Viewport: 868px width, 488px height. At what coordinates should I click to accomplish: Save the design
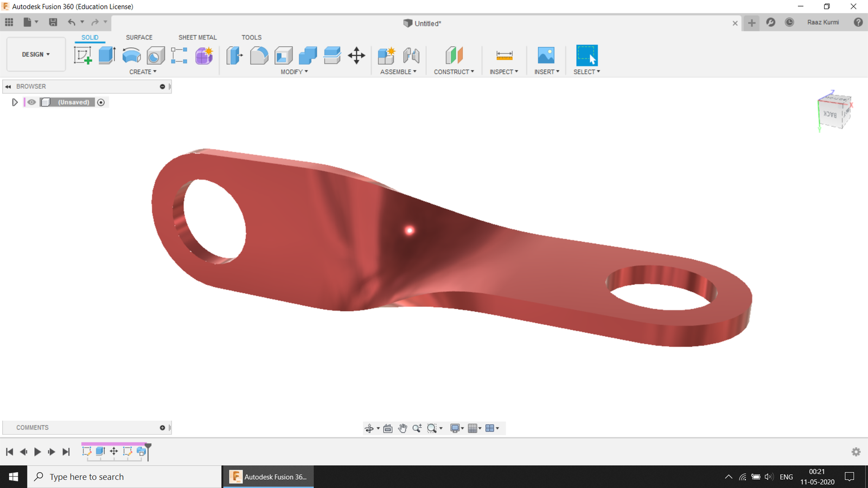tap(53, 22)
